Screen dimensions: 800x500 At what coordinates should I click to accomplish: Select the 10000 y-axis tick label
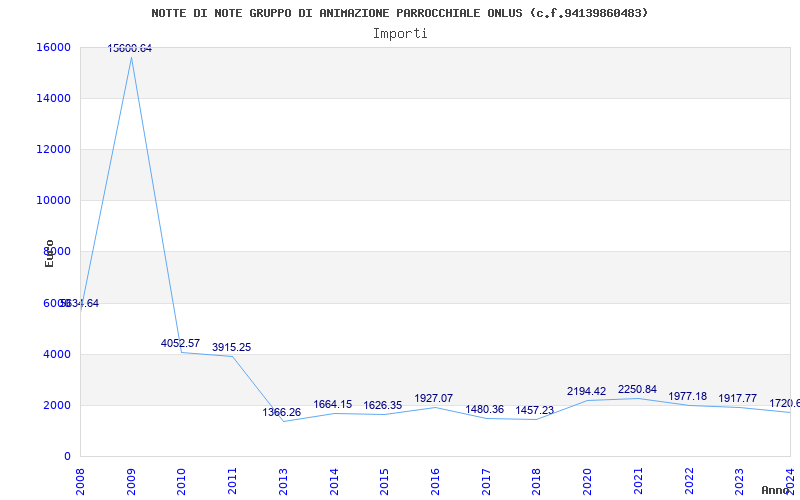point(53,201)
